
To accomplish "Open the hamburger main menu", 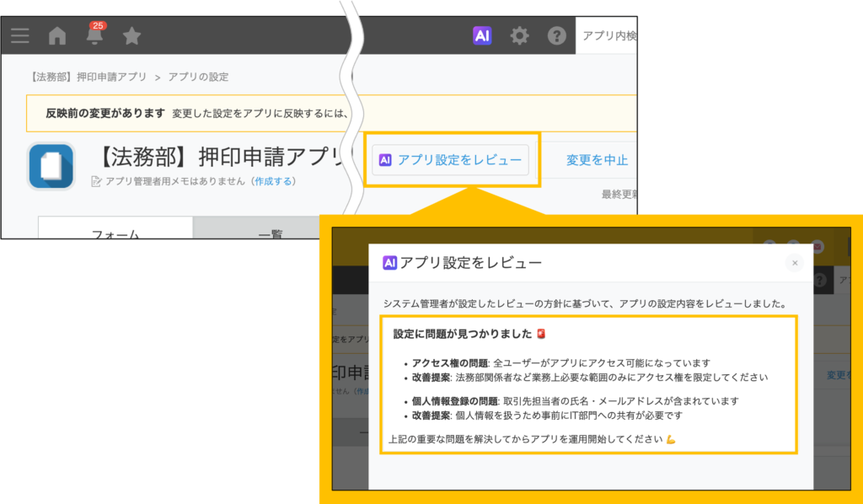I will 19,35.
